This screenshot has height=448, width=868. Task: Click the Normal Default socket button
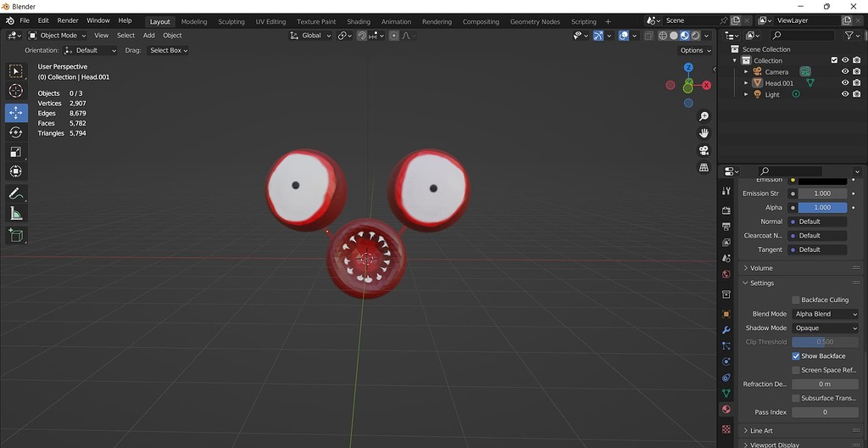[819, 221]
